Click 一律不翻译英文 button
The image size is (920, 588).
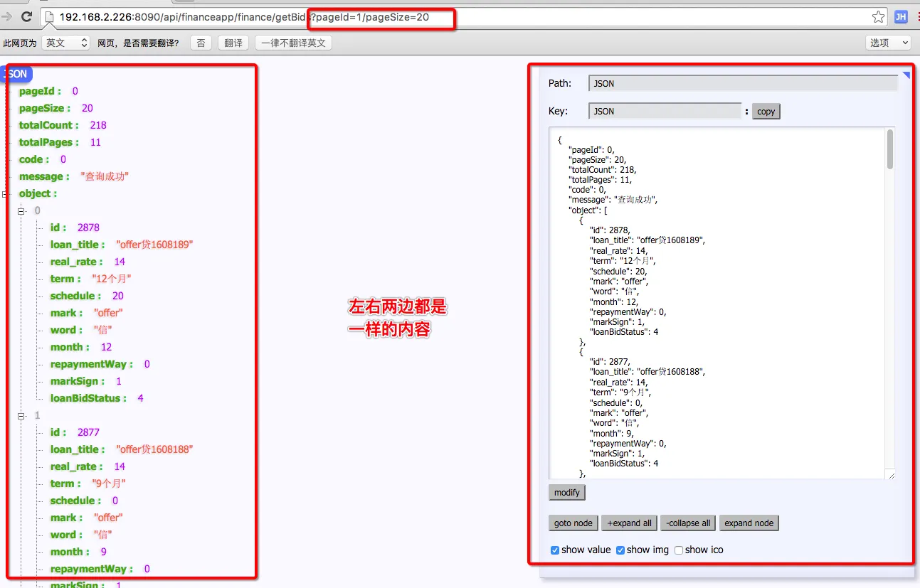point(293,43)
